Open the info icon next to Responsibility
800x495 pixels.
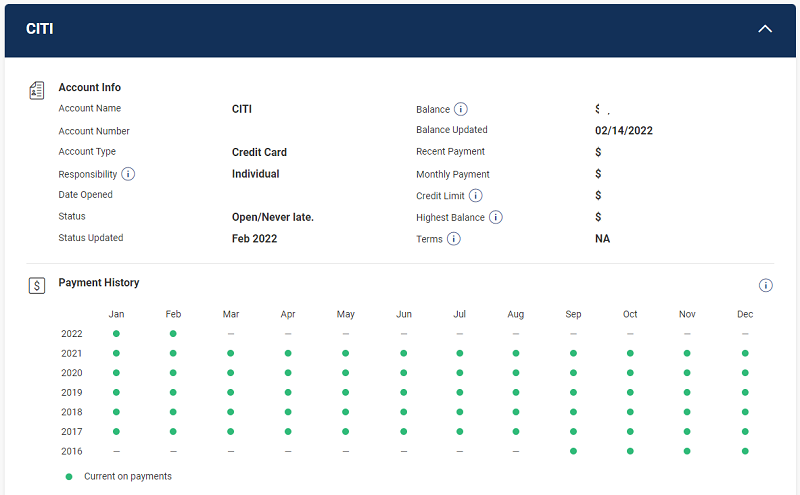click(x=128, y=174)
